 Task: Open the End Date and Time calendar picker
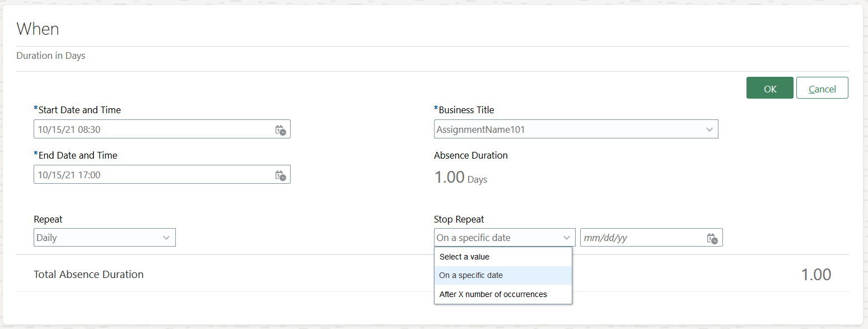click(281, 175)
